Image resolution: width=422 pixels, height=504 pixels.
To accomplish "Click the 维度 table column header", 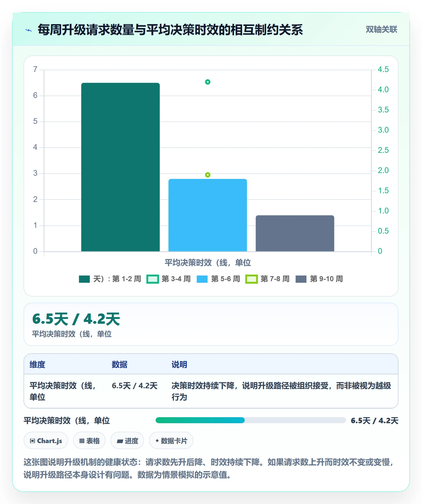I will [37, 364].
